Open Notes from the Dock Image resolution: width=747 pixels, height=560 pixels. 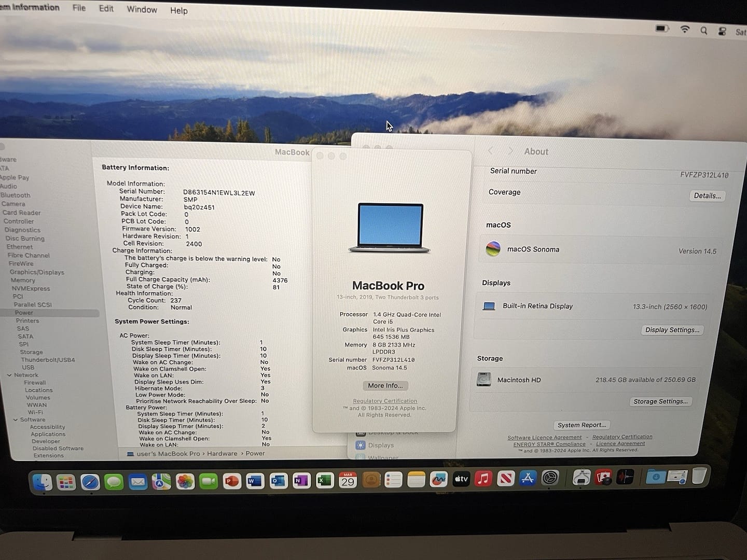(416, 480)
